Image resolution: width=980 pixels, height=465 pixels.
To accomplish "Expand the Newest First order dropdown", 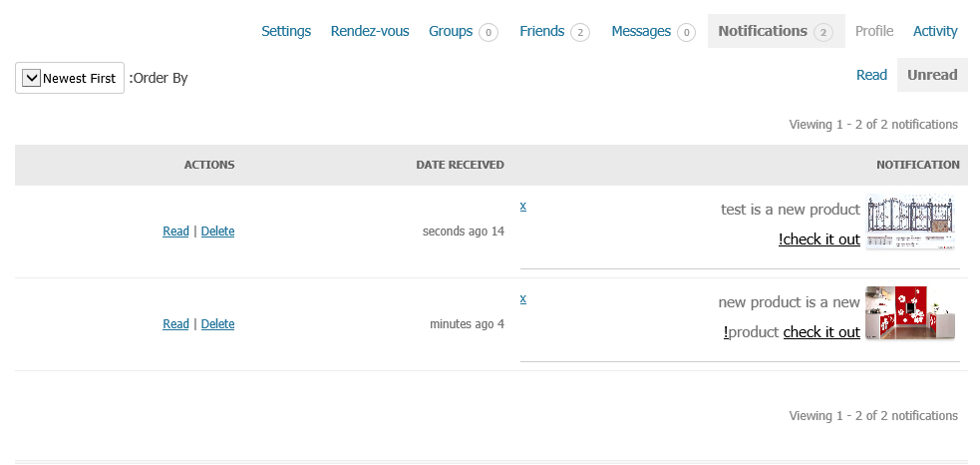I will pyautogui.click(x=70, y=78).
